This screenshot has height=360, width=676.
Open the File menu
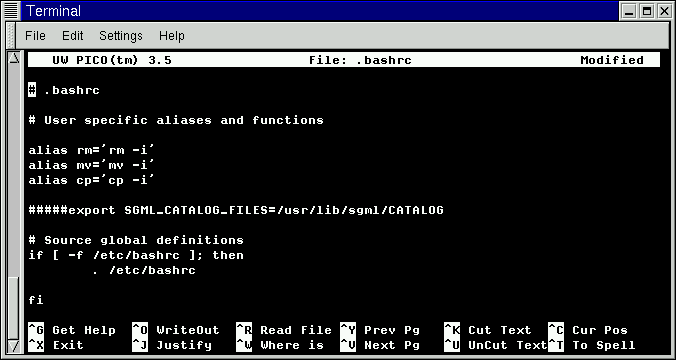(35, 36)
